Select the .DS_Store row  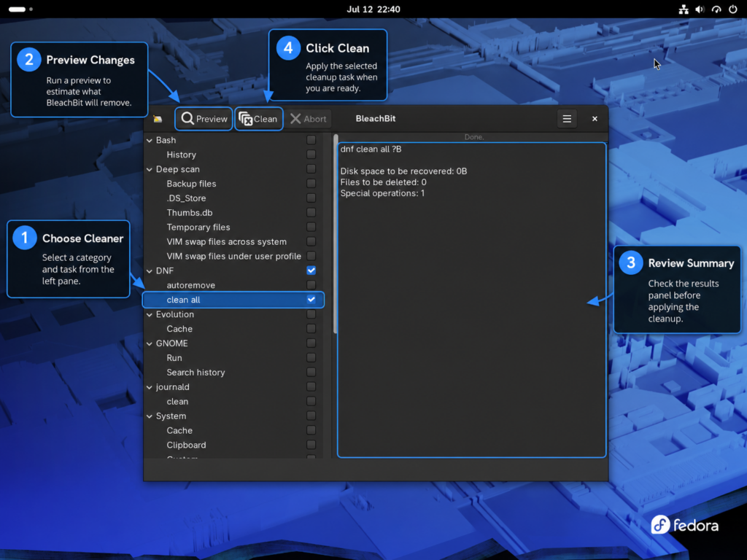click(x=233, y=198)
